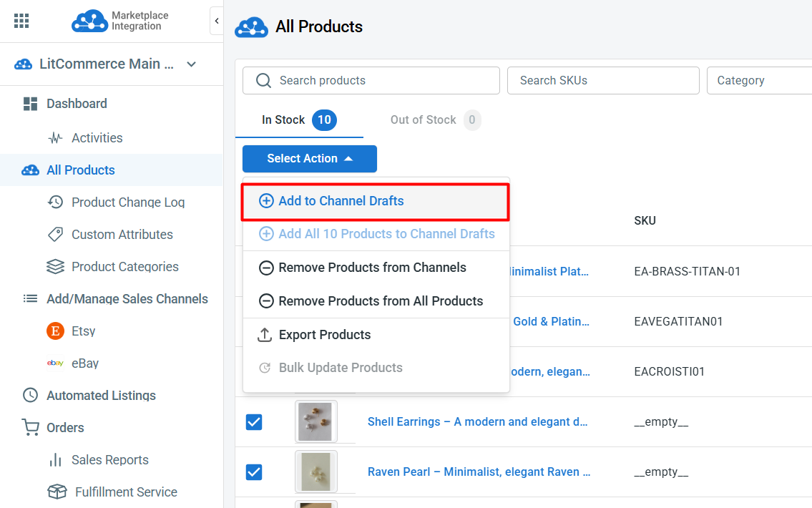The width and height of the screenshot is (812, 508).
Task: Click the Export Products upload icon
Action: tap(265, 335)
